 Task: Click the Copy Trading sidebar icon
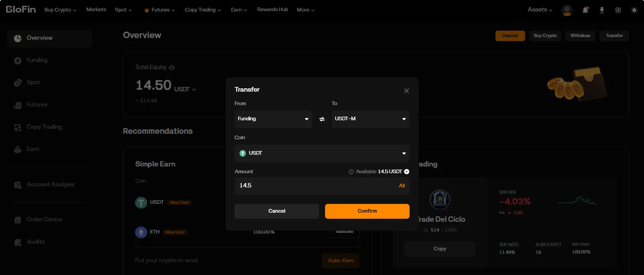coord(18,127)
